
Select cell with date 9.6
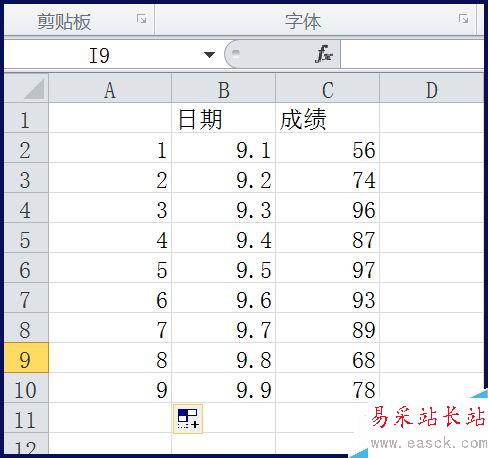coord(224,298)
